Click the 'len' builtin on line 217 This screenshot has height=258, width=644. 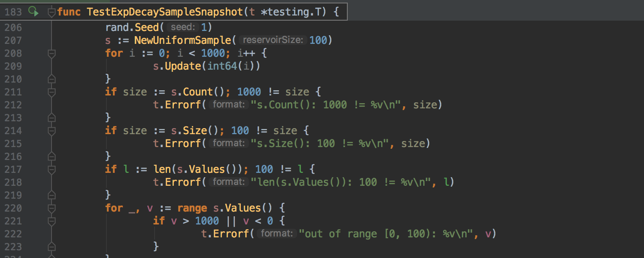[162, 169]
